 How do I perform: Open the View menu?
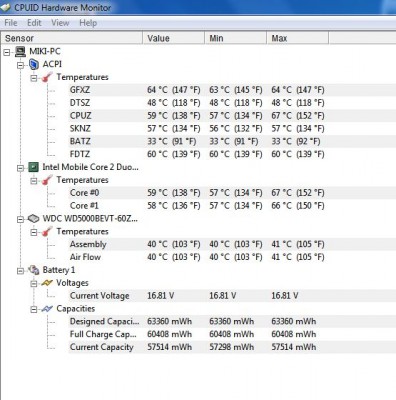click(60, 23)
